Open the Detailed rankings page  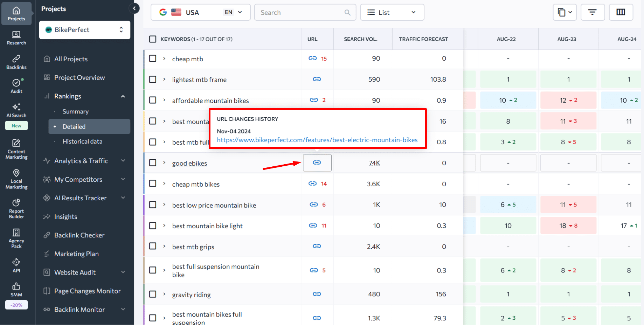coord(89,126)
